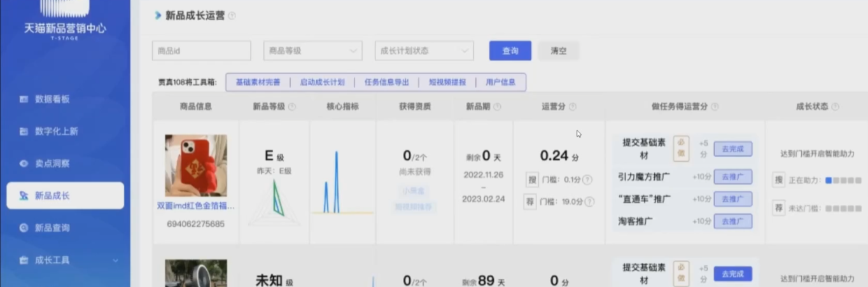Click the 正在助力 progress indicator

[x=843, y=181]
